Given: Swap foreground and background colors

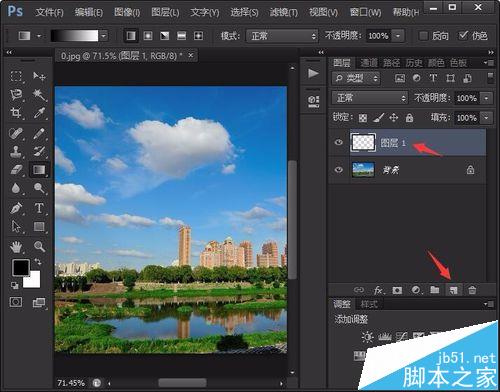Looking at the screenshot, I should pos(38,262).
